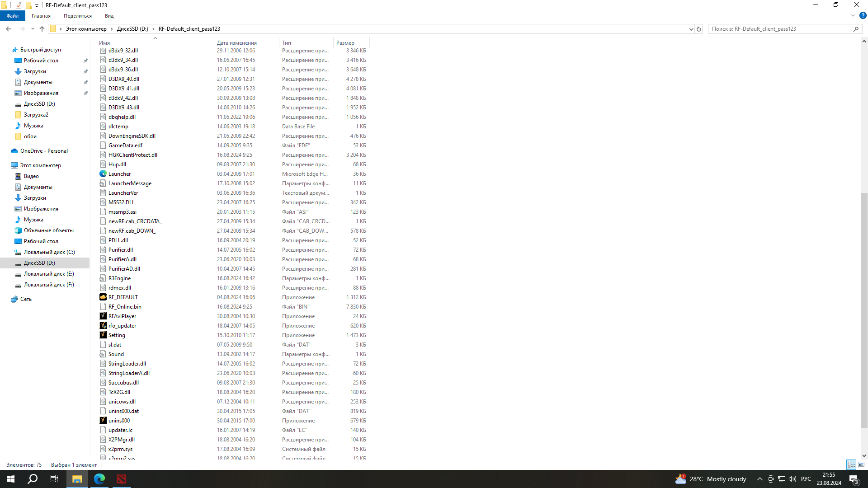Screen dimensions: 868x488
Task: Select the RFAviPlayer application icon
Action: coord(103,316)
